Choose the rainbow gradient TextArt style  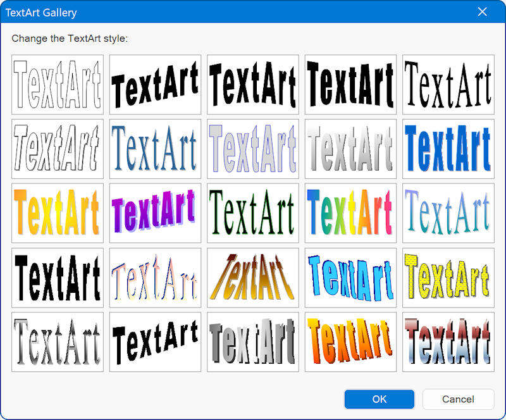pyautogui.click(x=350, y=213)
